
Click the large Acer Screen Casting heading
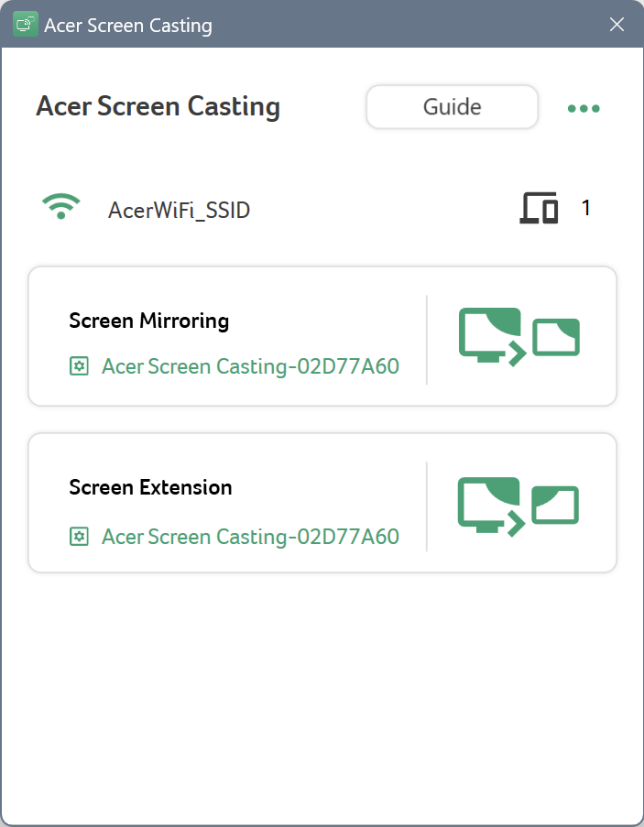tap(158, 106)
